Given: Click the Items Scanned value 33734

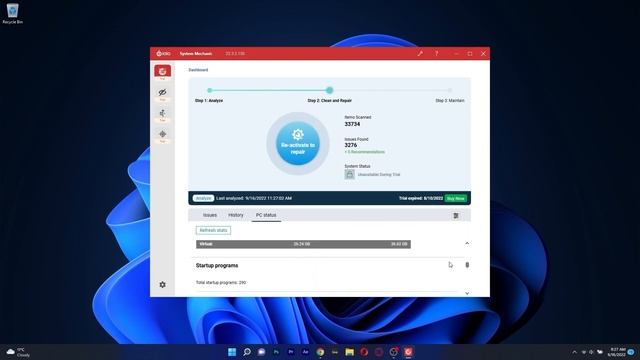Looking at the screenshot, I should pyautogui.click(x=352, y=124).
